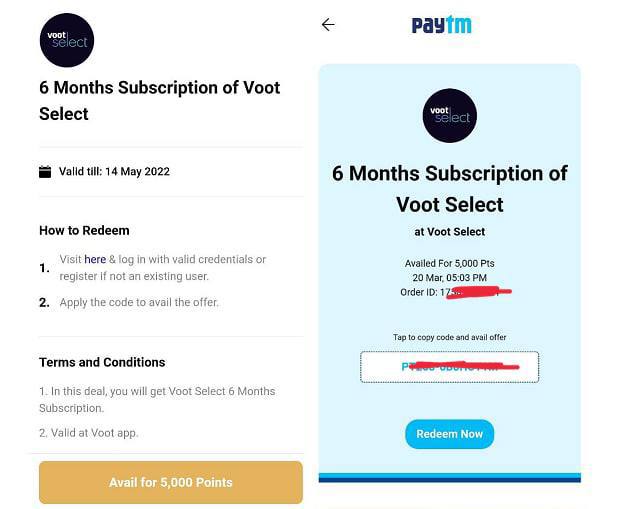631x509 pixels.
Task: Click the blue bar at the card bottom
Action: coord(450,478)
